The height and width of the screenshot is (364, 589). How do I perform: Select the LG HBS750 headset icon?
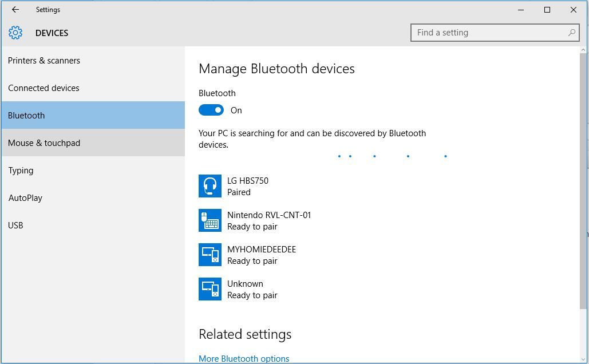click(209, 186)
